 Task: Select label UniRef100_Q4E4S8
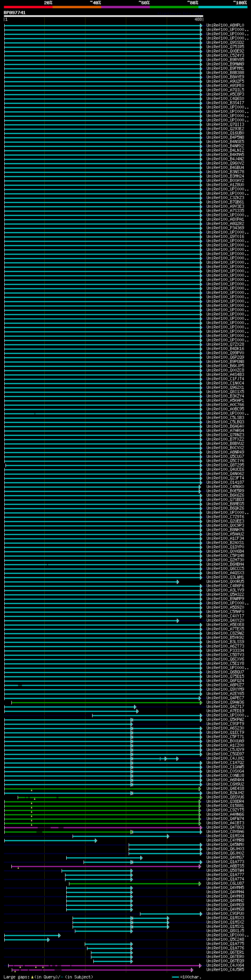point(225,789)
